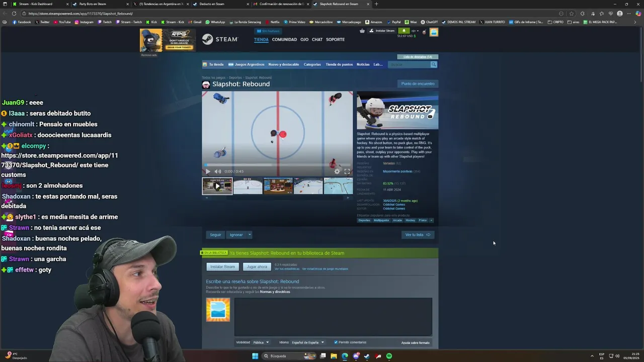
Task: Click the Seguir button
Action: pos(215,235)
